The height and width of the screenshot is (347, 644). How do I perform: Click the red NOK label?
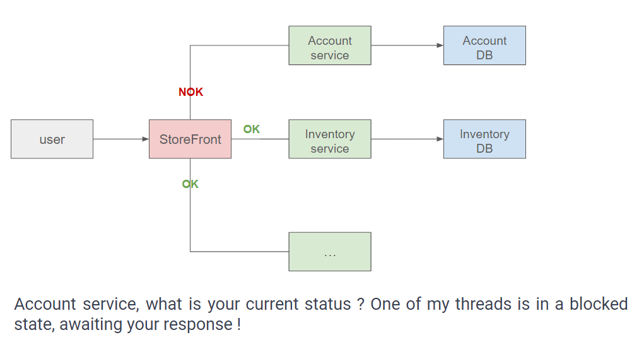191,92
